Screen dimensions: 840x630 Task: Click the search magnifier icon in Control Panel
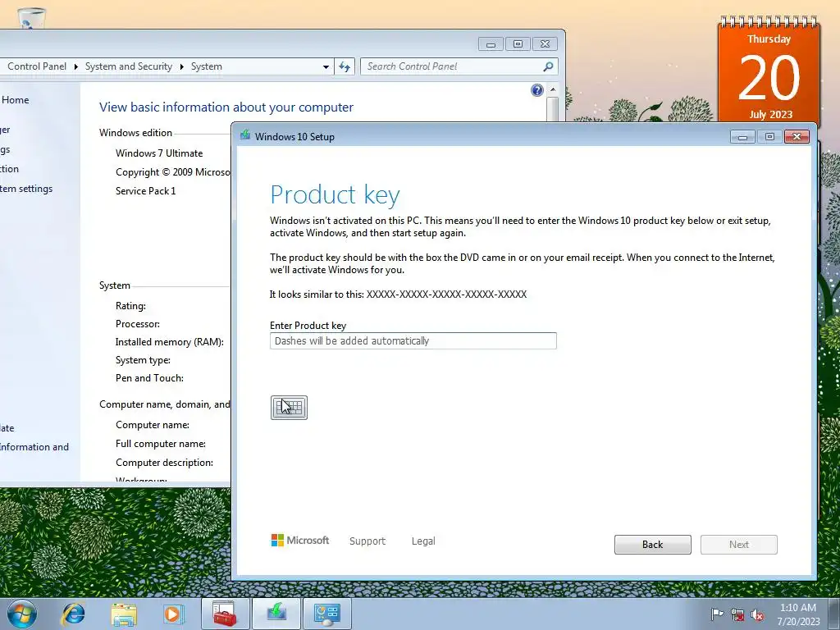[548, 66]
